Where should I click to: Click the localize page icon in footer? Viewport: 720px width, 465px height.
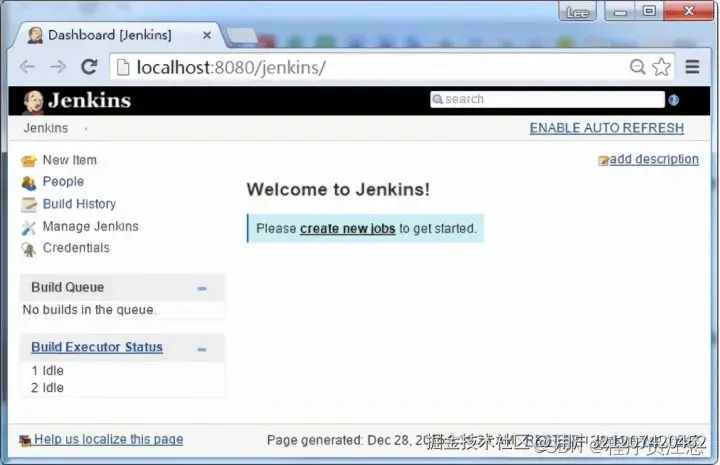[x=25, y=441]
